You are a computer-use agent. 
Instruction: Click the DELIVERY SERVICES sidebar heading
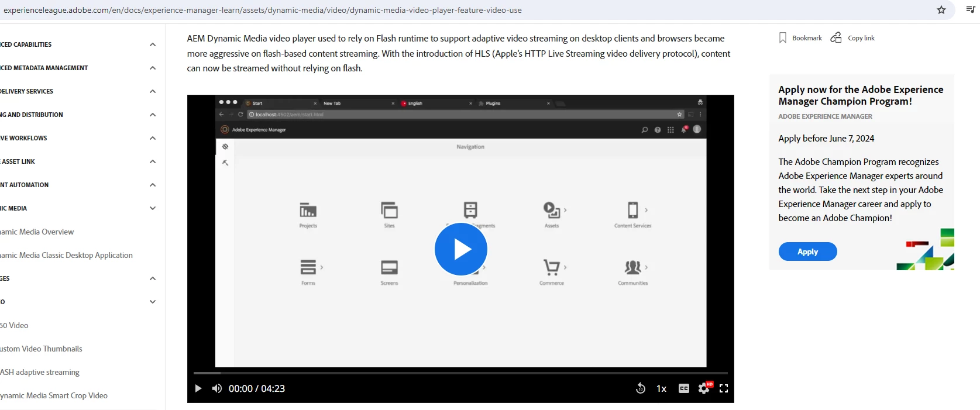[x=26, y=91]
